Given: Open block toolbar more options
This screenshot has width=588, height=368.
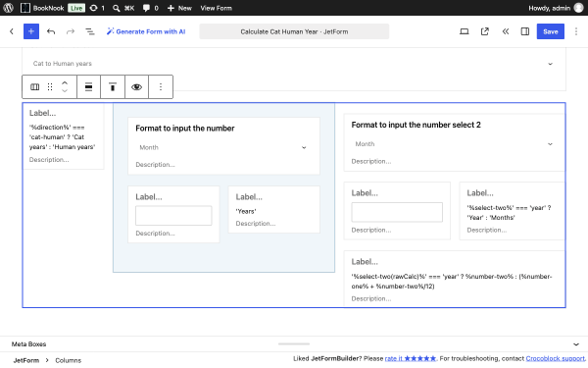Looking at the screenshot, I should 161,87.
